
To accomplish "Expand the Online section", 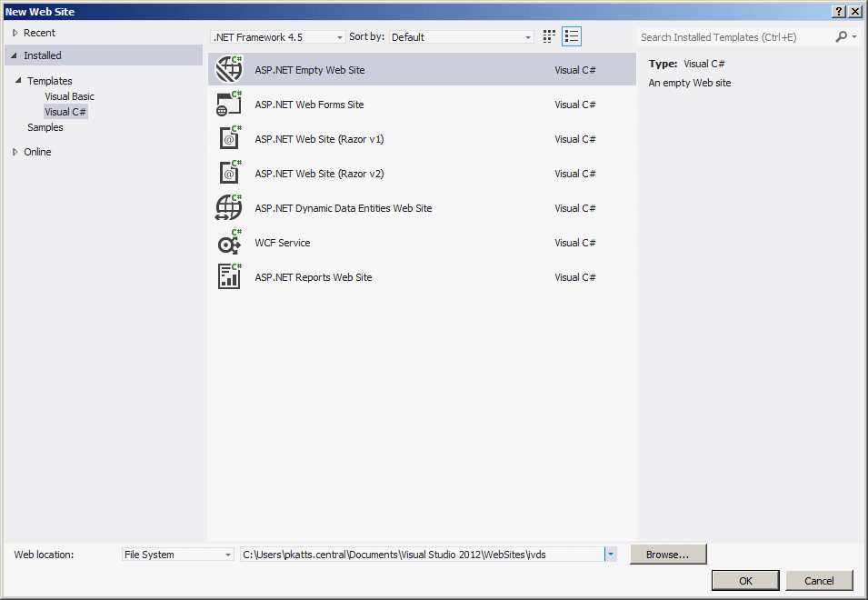I will tap(15, 152).
